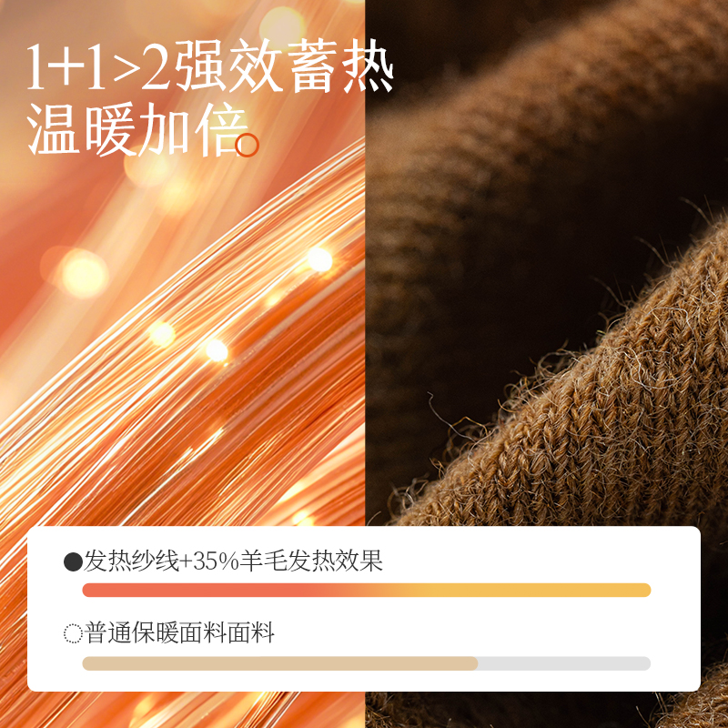Click the white comparison panel background
Viewport: 728px width, 728px height.
coord(364,609)
